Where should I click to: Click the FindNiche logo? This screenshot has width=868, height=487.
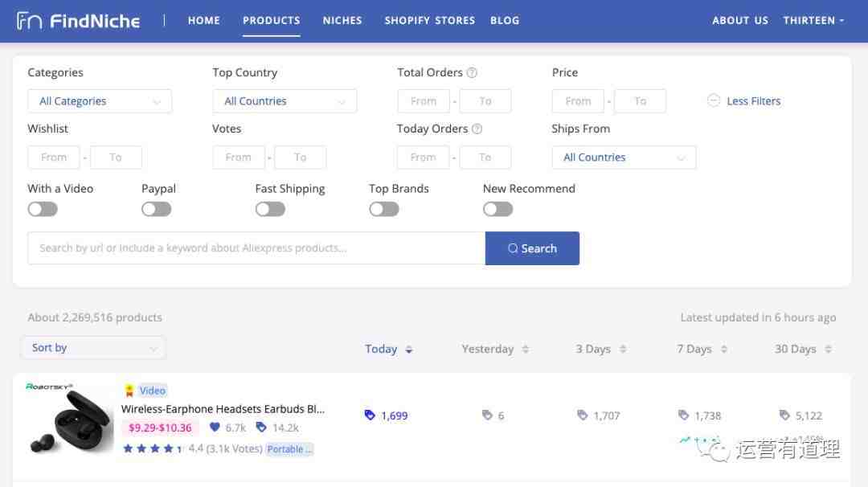pos(78,21)
